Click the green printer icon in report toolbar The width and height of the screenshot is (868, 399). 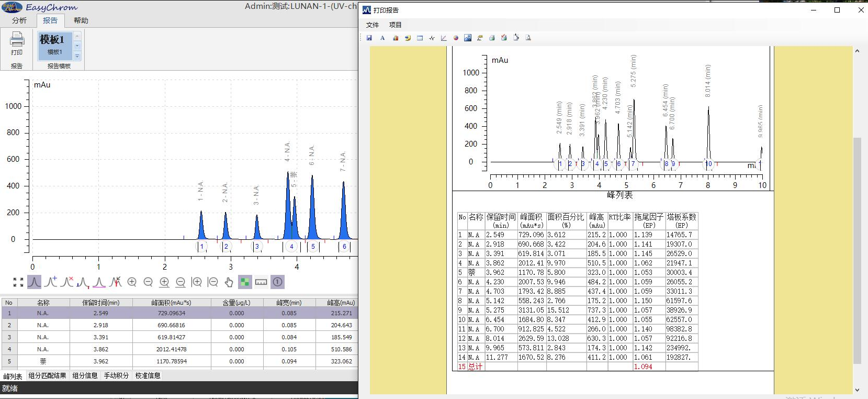pyautogui.click(x=492, y=38)
